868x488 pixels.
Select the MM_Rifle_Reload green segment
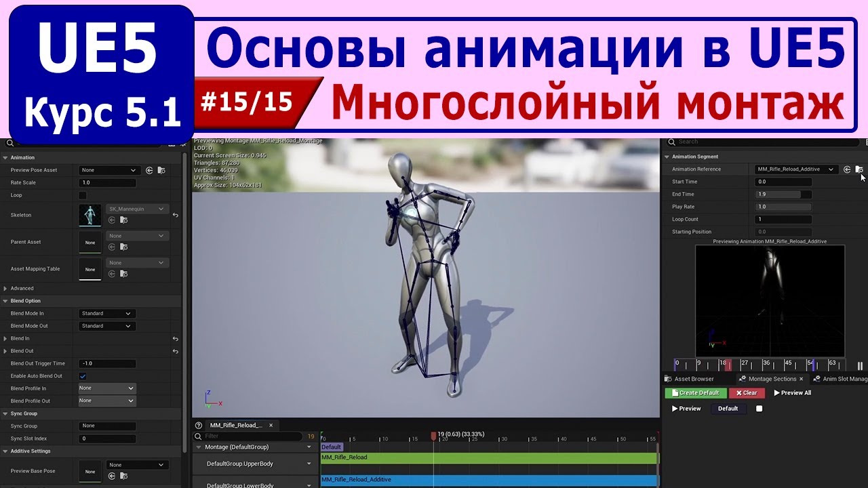tap(489, 458)
